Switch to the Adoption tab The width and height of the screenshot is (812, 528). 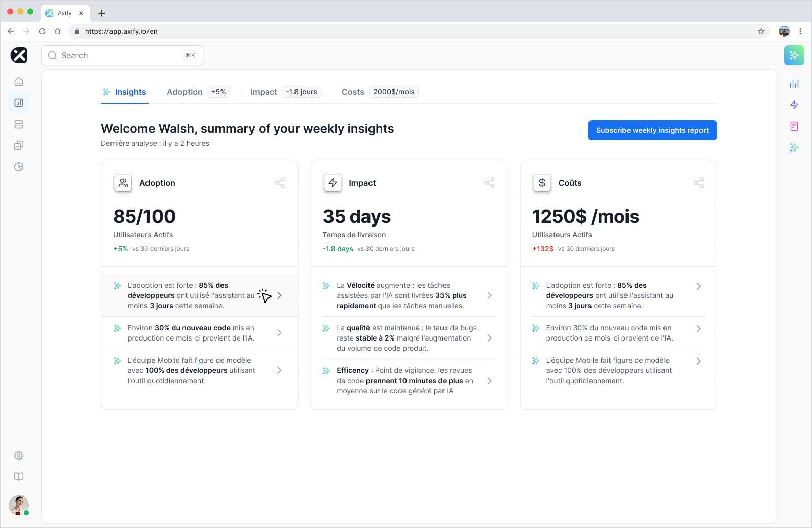point(184,92)
